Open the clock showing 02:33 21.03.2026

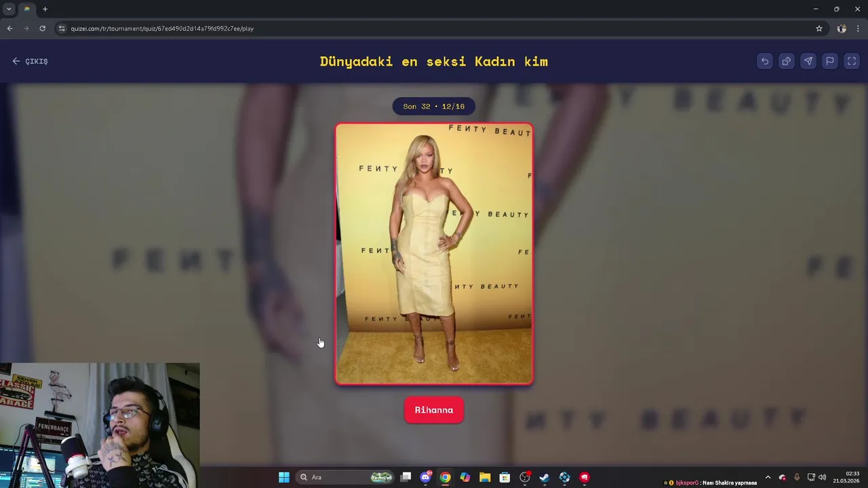click(846, 477)
